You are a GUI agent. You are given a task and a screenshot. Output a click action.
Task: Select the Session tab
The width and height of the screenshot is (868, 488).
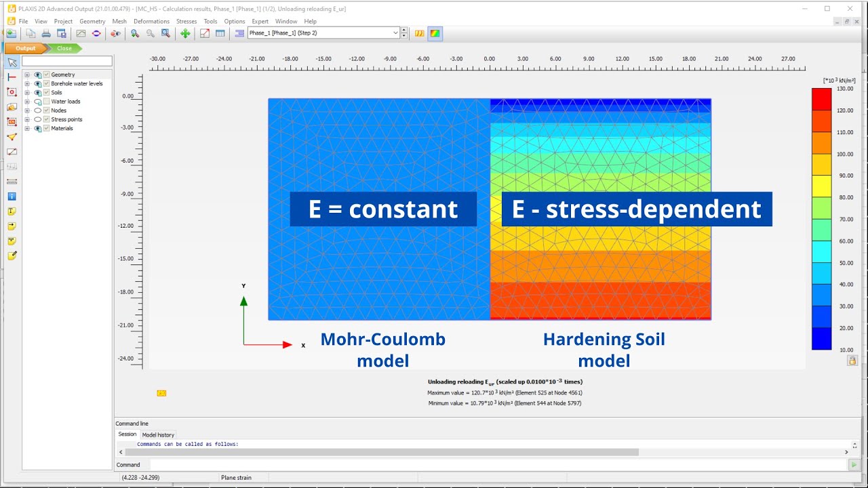pyautogui.click(x=127, y=434)
